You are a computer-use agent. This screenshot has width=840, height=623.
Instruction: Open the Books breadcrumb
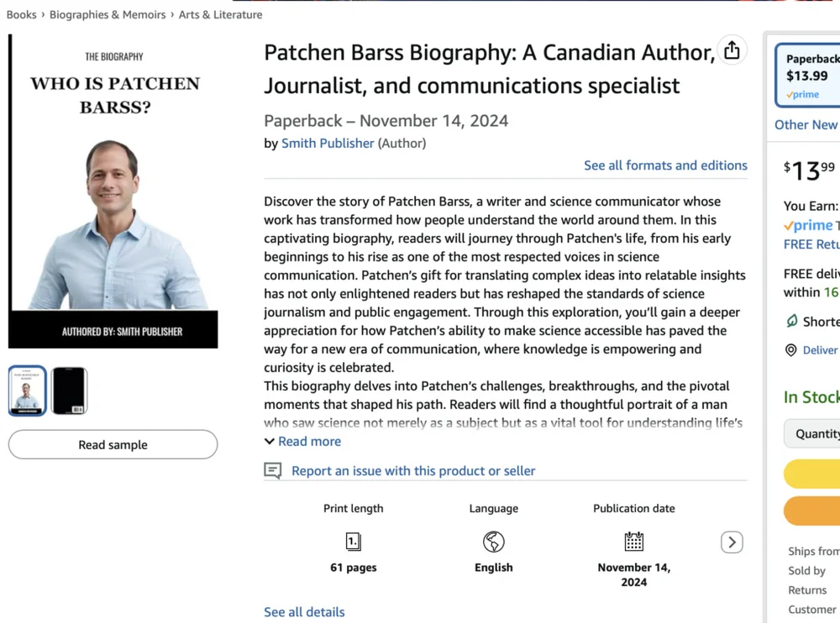point(22,14)
